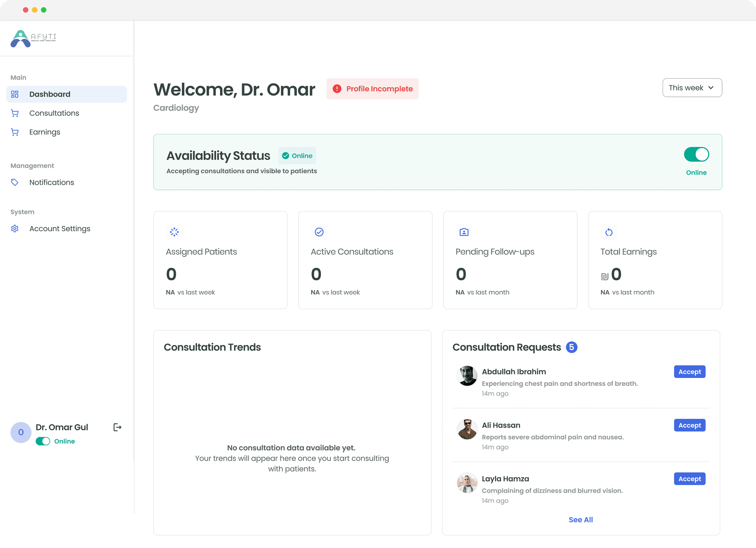Click the Pending Follow-ups card icon

(x=464, y=232)
